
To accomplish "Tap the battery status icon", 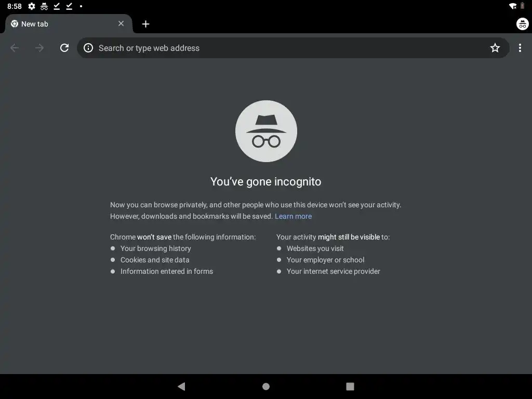I will tap(523, 6).
